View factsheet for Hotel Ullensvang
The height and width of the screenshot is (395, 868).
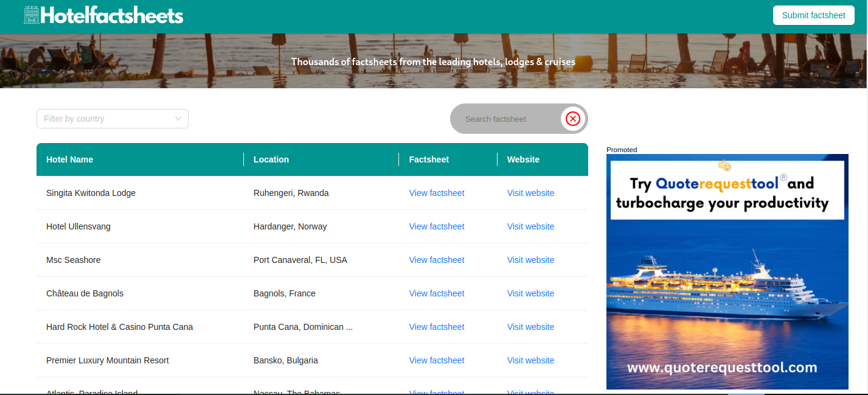pos(437,226)
